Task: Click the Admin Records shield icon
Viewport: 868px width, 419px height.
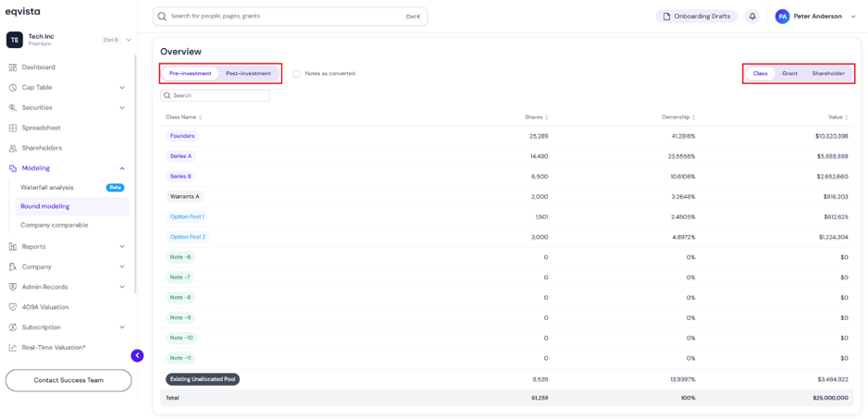Action: click(x=13, y=288)
